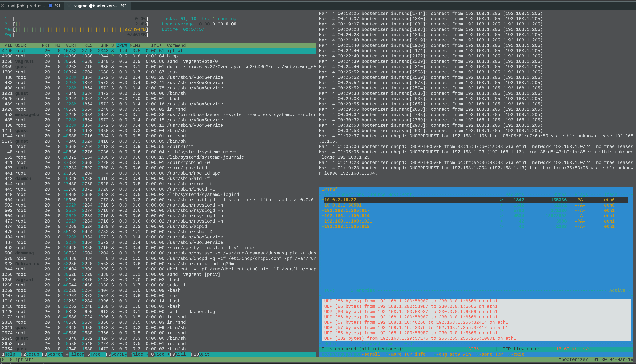The height and width of the screenshot is (364, 636).
Task: Sort by the CPU% column header
Action: (x=122, y=45)
